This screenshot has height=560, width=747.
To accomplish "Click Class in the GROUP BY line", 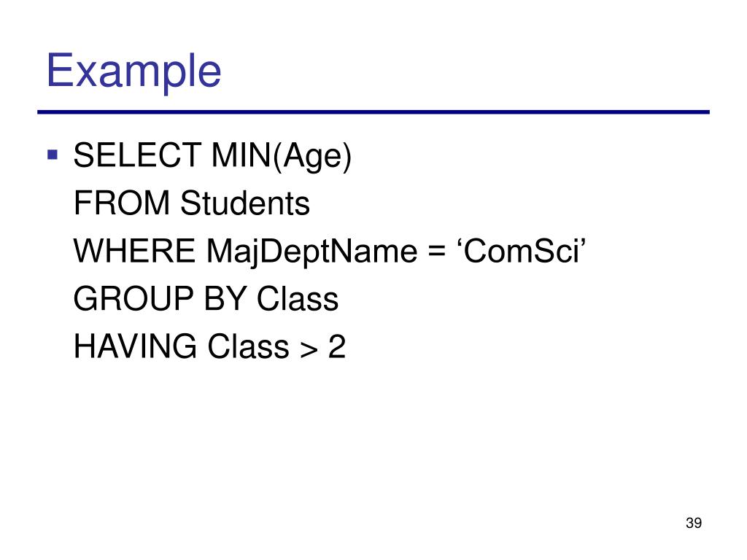I will click(298, 298).
